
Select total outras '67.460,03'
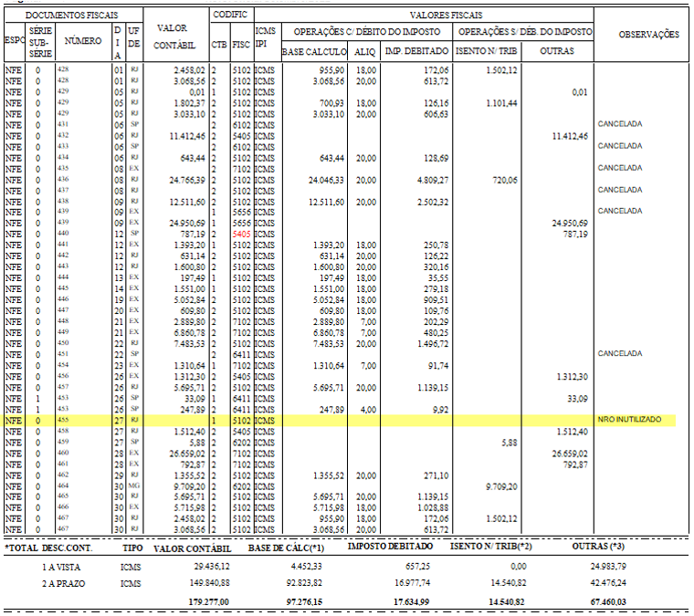coord(608,601)
